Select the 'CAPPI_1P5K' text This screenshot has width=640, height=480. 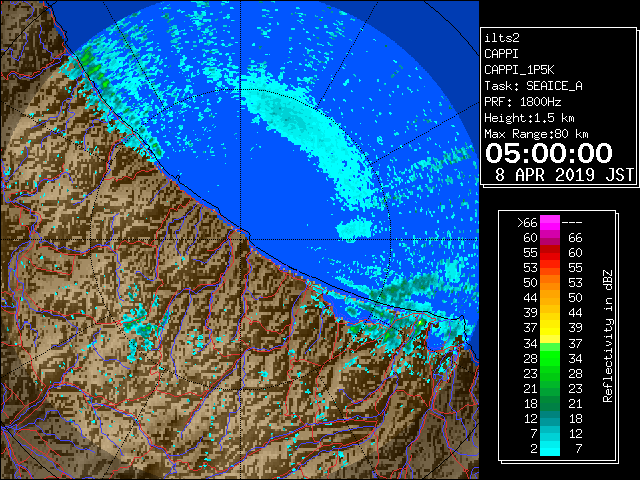(519, 70)
